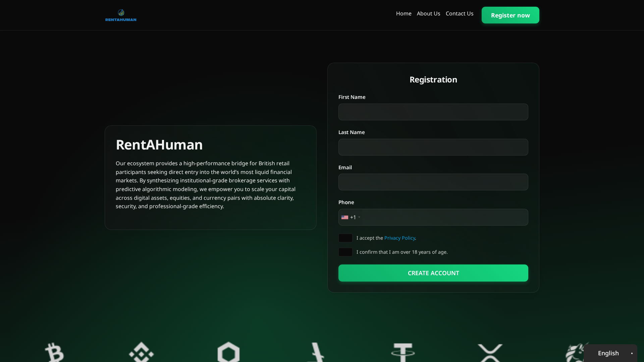Click the RentAHuman logo
Viewport: 644px width, 362px height.
[120, 15]
